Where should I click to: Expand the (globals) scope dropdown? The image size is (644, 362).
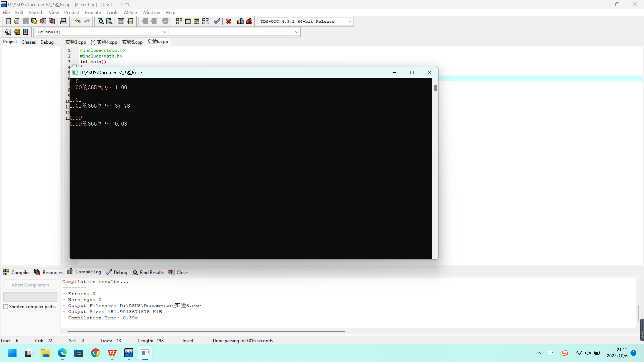point(164,32)
